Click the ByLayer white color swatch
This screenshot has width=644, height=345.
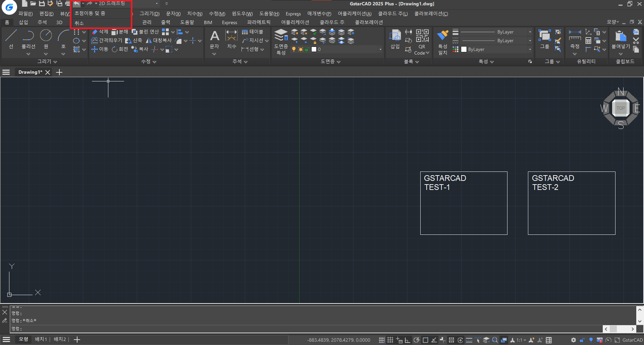464,49
